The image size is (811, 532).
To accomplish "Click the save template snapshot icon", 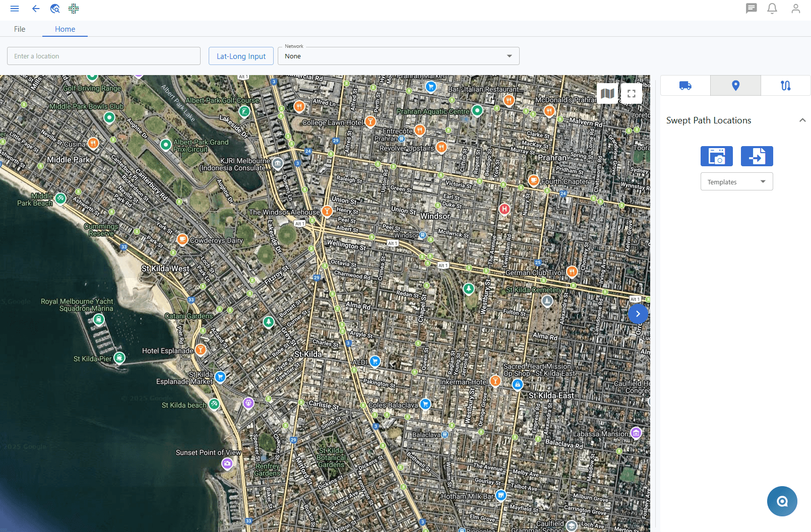I will coord(717,156).
